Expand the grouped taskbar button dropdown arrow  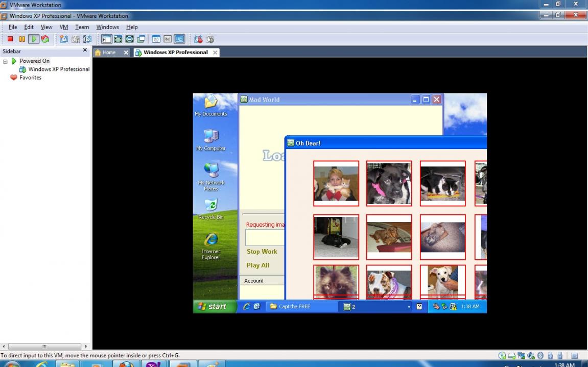coord(409,307)
